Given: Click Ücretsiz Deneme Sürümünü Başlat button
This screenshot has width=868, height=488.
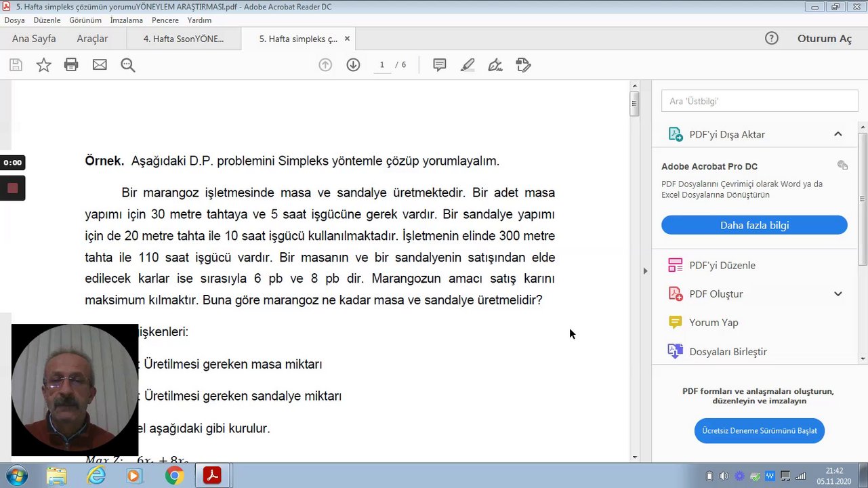Looking at the screenshot, I should (760, 430).
